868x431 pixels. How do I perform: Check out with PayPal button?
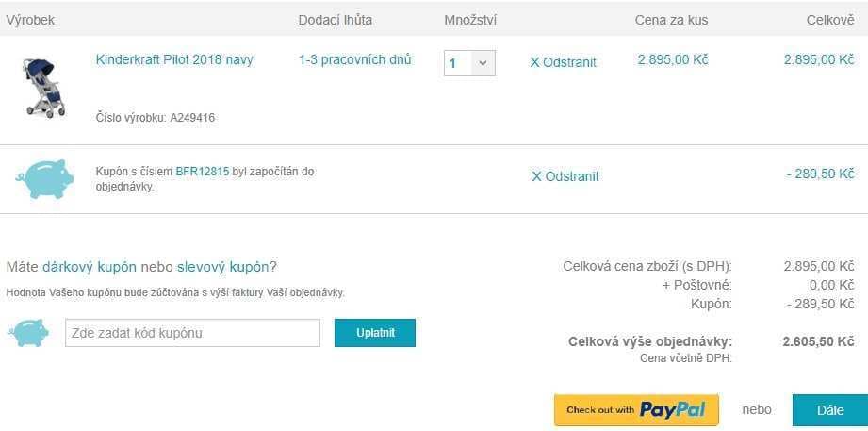(x=636, y=410)
